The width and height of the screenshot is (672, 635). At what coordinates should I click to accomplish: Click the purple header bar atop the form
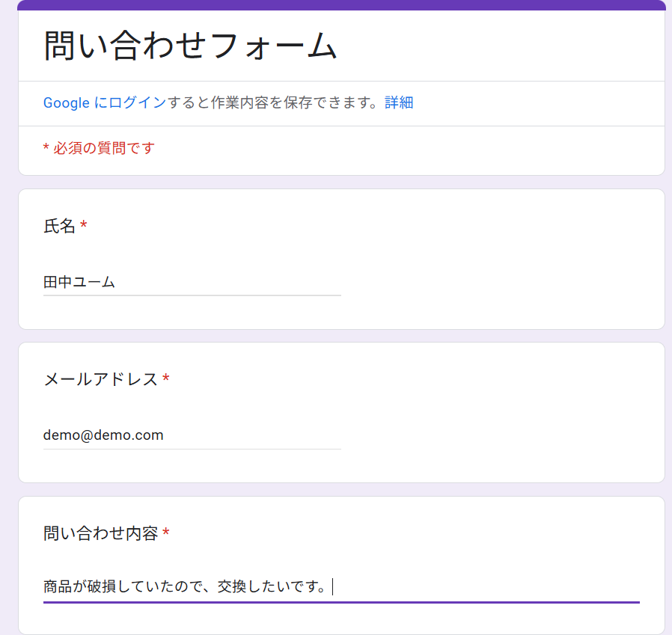pos(341,5)
